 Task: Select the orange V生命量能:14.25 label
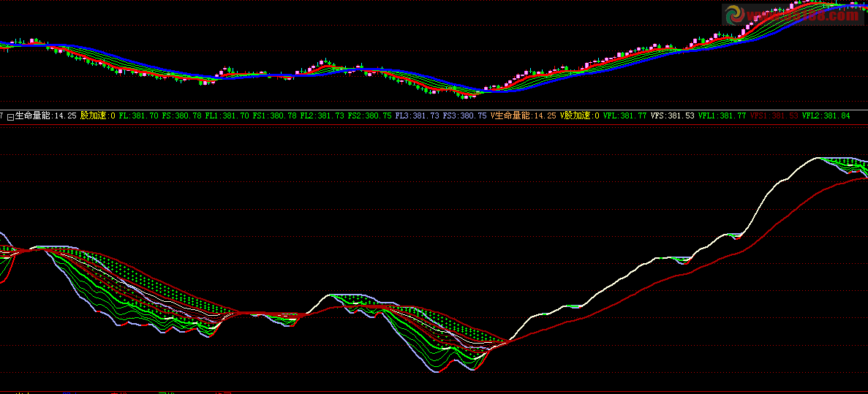[x=524, y=115]
